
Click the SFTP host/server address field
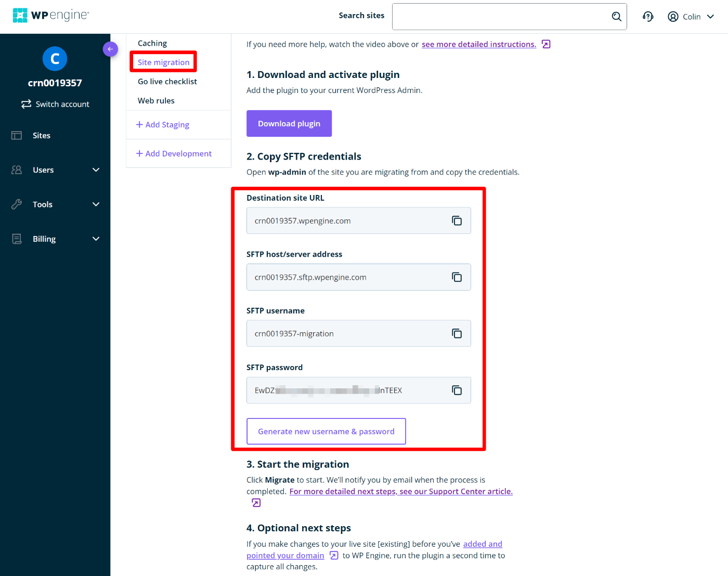click(x=359, y=277)
